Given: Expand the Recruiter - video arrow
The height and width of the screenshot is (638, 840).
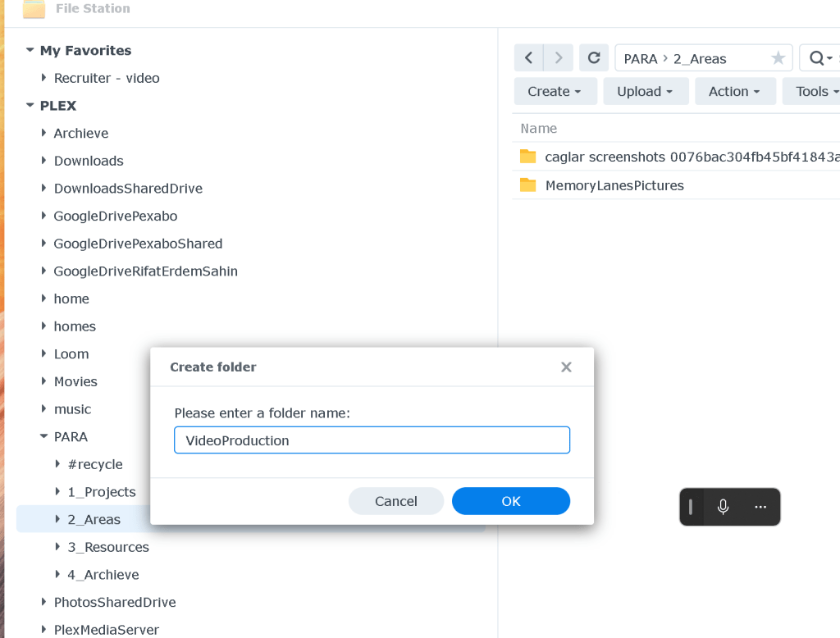Looking at the screenshot, I should (44, 78).
